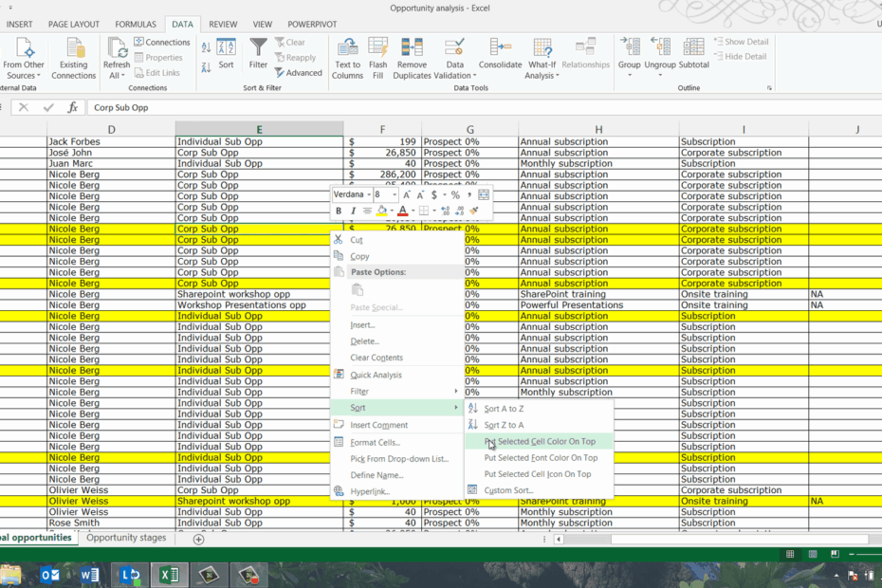Apply red font color from mini toolbar

[x=403, y=211]
